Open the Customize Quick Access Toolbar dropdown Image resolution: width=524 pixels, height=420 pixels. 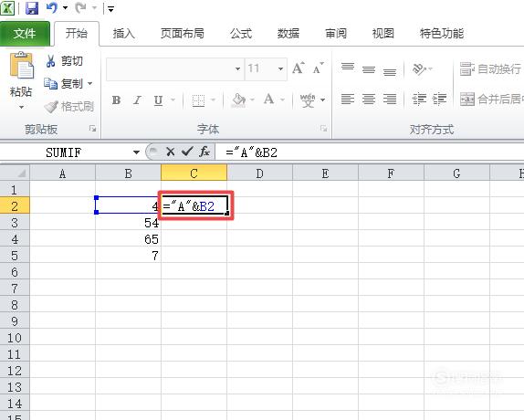click(x=110, y=9)
